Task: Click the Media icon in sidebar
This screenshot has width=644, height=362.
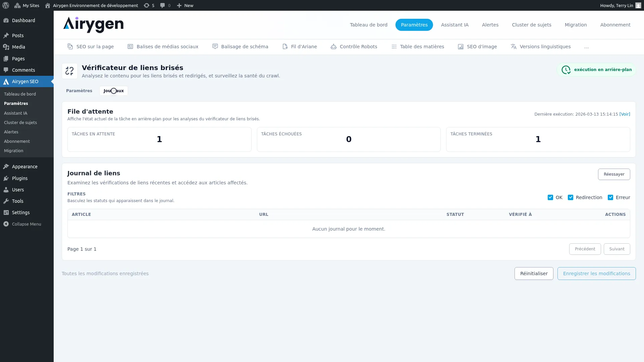Action: (6, 47)
